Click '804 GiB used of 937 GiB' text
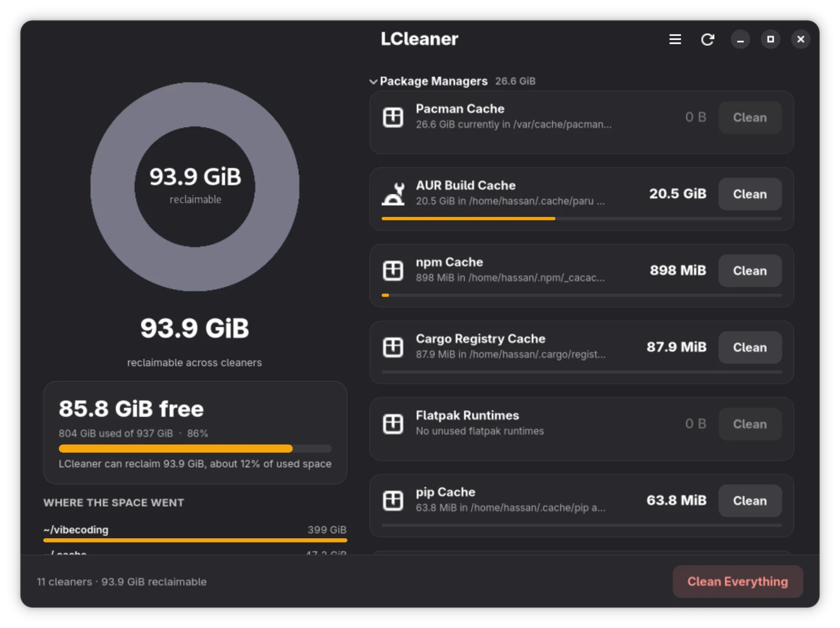Viewport: 840px width, 628px height. pyautogui.click(x=116, y=434)
